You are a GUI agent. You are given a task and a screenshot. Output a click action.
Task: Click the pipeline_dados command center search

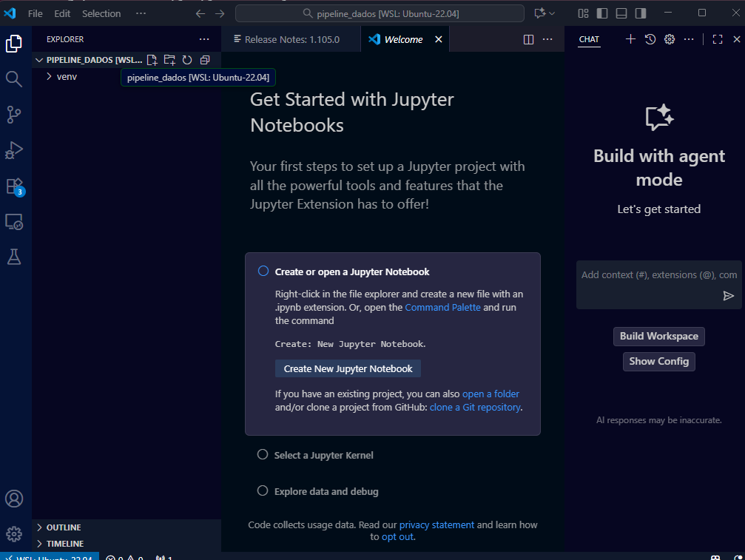380,13
